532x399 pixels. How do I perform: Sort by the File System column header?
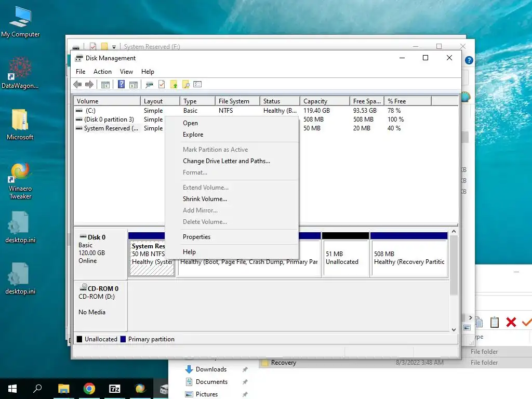pyautogui.click(x=237, y=101)
